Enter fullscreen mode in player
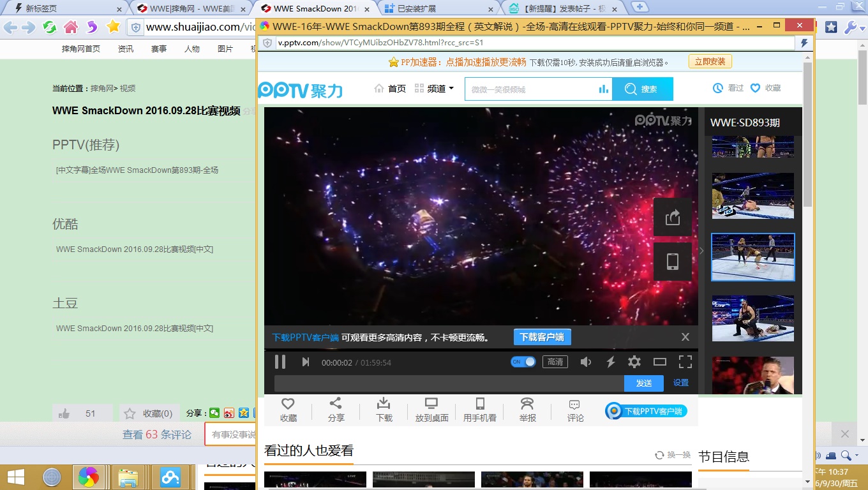The image size is (868, 490). (x=685, y=362)
